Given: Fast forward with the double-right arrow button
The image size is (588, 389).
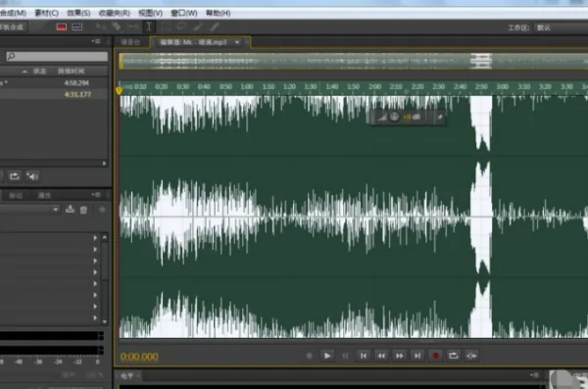Looking at the screenshot, I should pos(400,356).
